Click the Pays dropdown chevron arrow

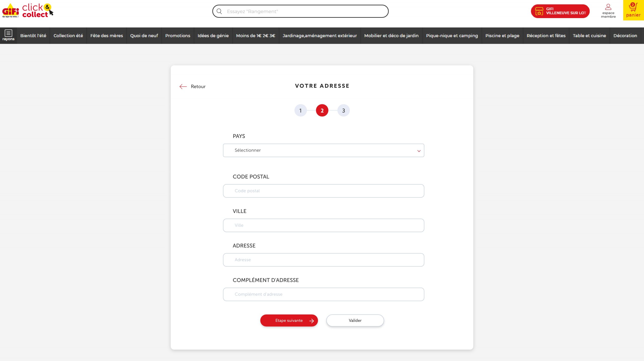tap(419, 151)
